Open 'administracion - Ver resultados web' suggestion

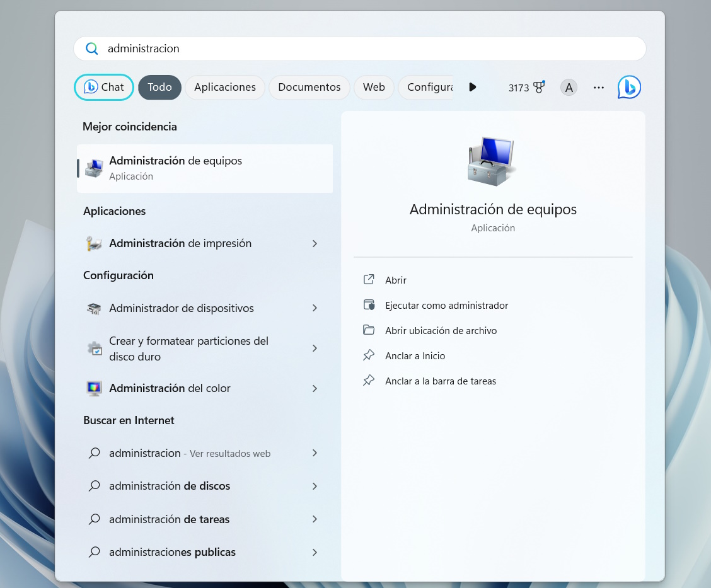[205, 453]
